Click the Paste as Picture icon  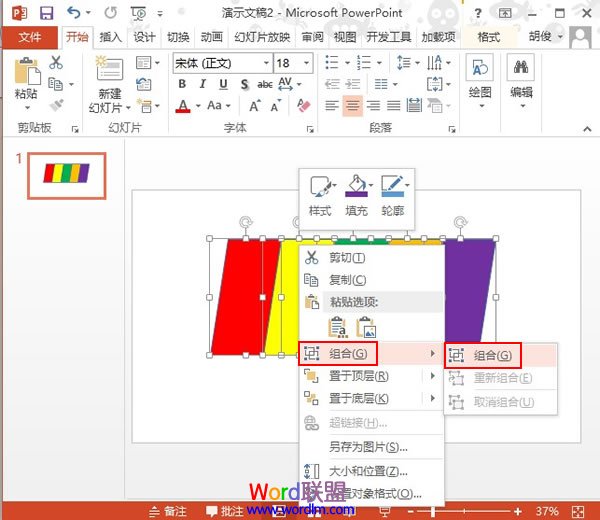click(x=366, y=328)
